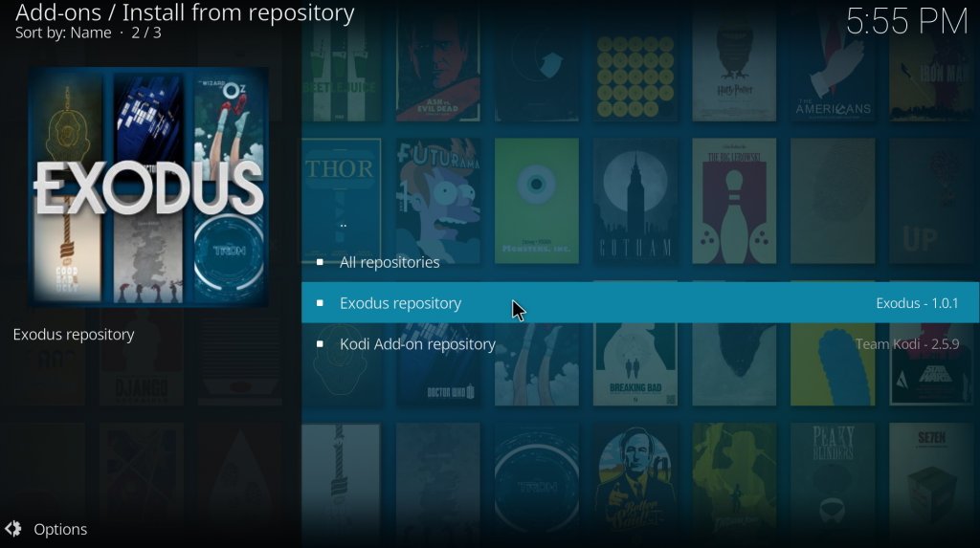Click the Gotham poster in the background
980x548 pixels.
[635, 201]
